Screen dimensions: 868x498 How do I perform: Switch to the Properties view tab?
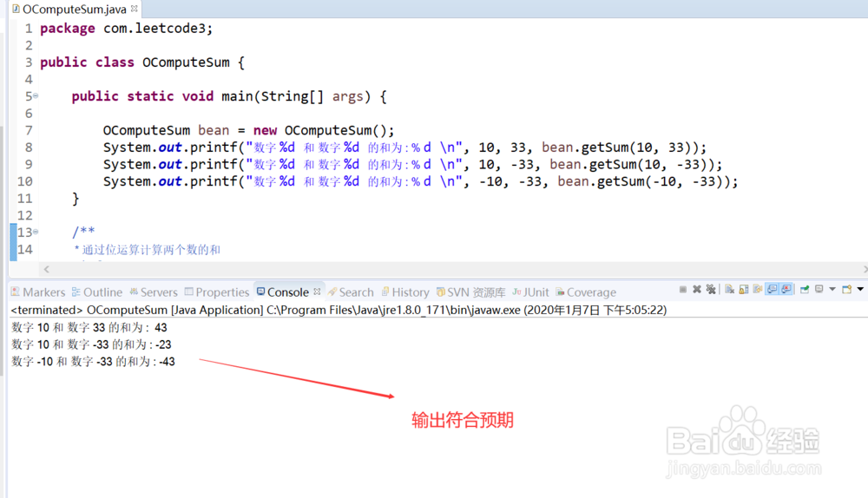coord(217,292)
